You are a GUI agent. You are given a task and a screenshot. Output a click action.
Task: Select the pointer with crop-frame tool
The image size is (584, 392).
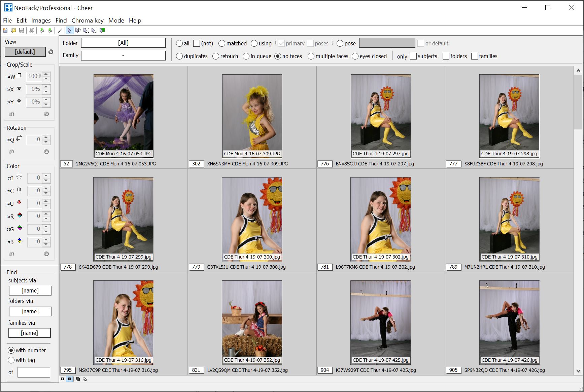click(x=86, y=30)
